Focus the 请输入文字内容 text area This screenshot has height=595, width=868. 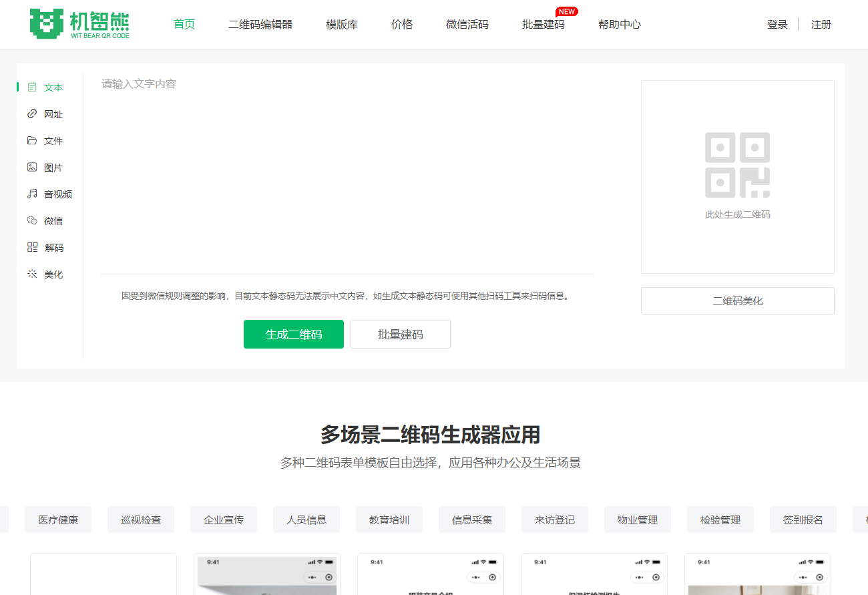point(347,174)
